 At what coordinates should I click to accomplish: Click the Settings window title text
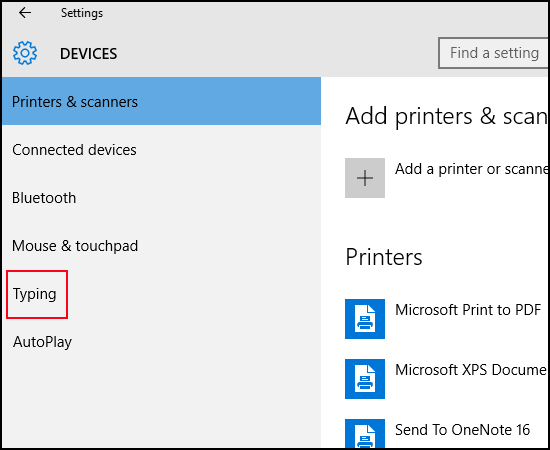(x=82, y=13)
